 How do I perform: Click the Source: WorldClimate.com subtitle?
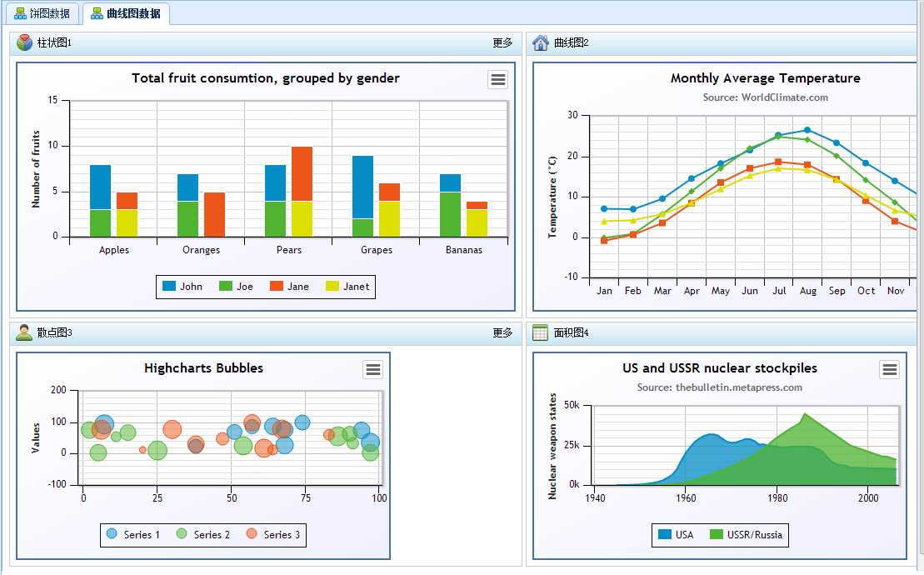765,97
